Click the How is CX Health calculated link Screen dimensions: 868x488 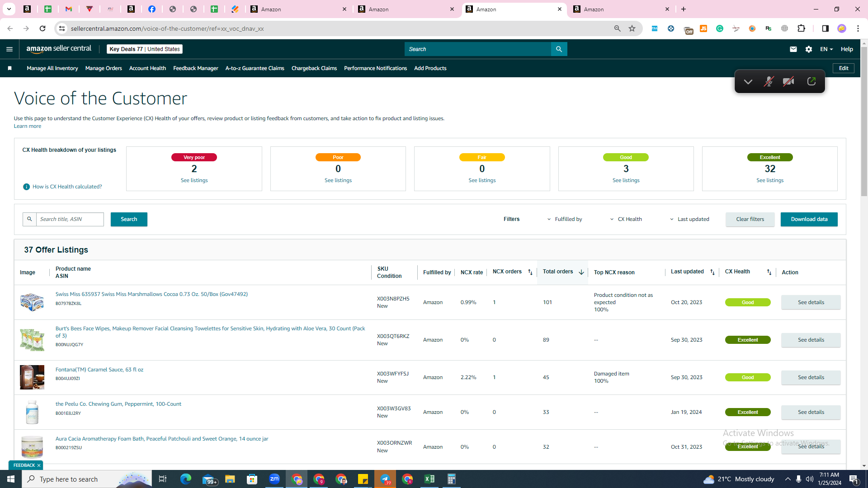67,187
